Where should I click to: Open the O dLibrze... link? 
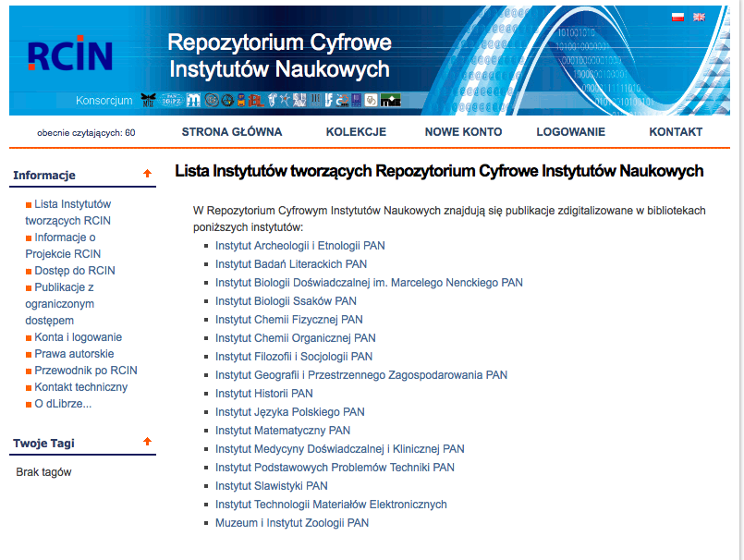63,404
